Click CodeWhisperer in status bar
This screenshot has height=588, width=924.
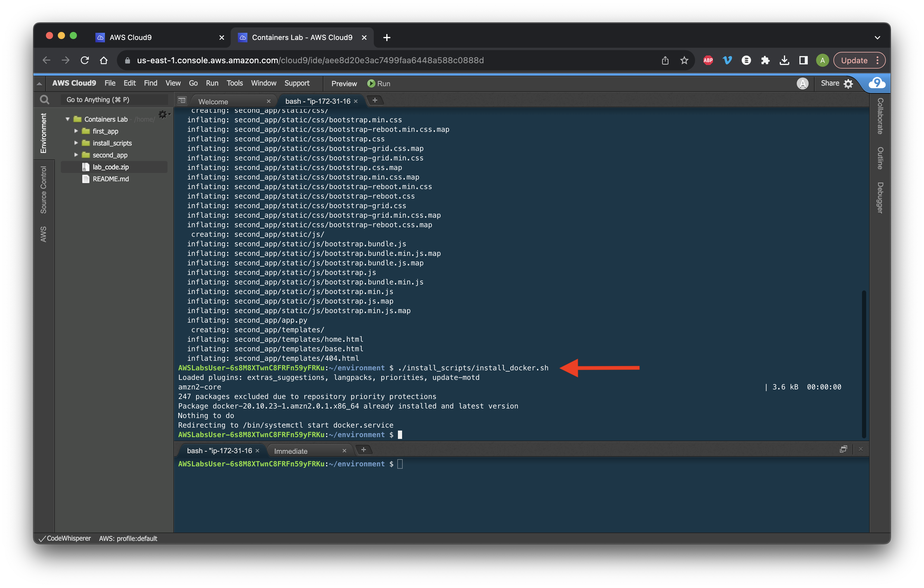(65, 538)
